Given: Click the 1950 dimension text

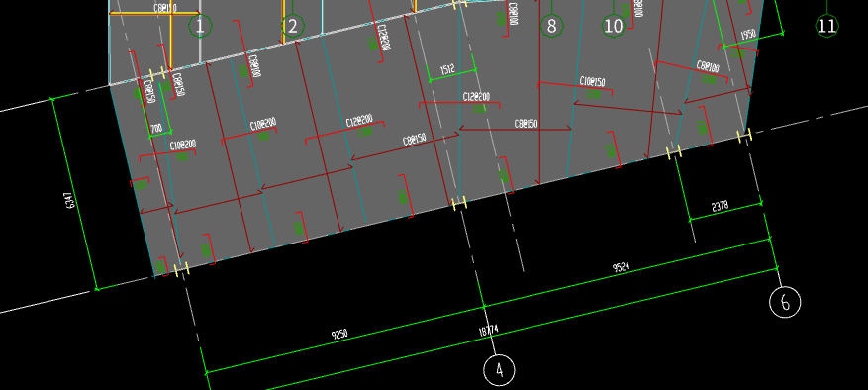Looking at the screenshot, I should point(748,36).
